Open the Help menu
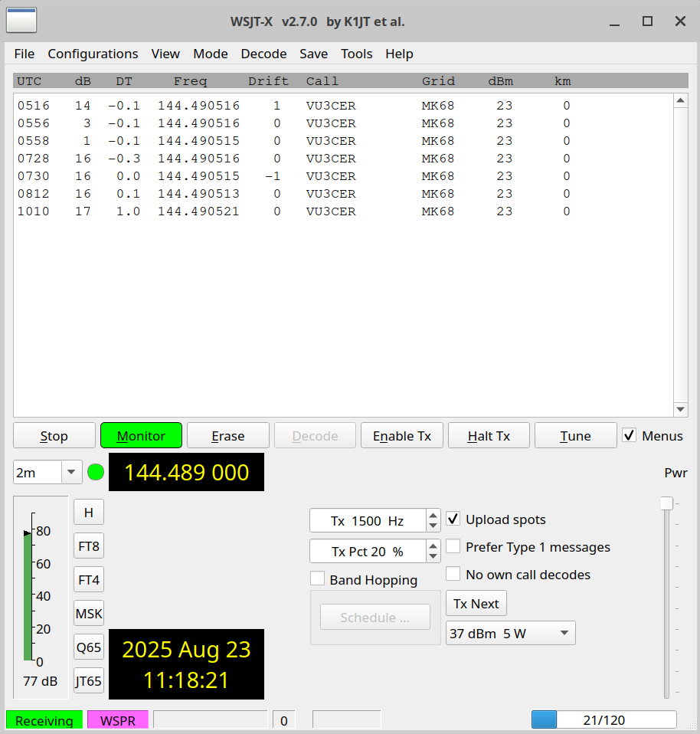The width and height of the screenshot is (700, 734). 399,54
